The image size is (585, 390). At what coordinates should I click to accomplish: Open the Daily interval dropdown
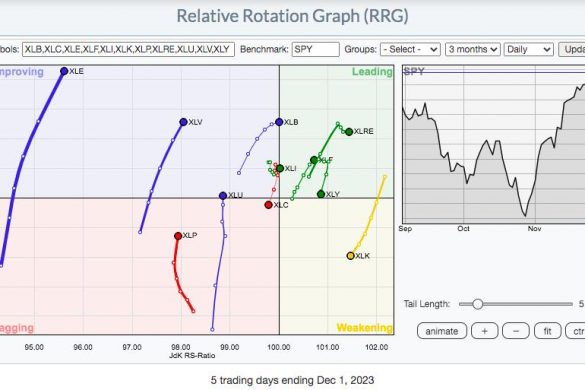[x=528, y=49]
